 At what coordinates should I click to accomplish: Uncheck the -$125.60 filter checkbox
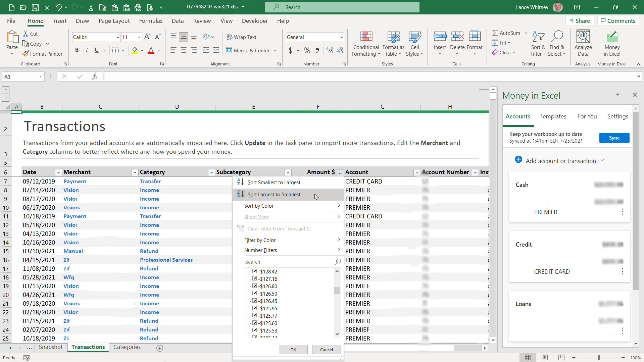[x=255, y=323]
